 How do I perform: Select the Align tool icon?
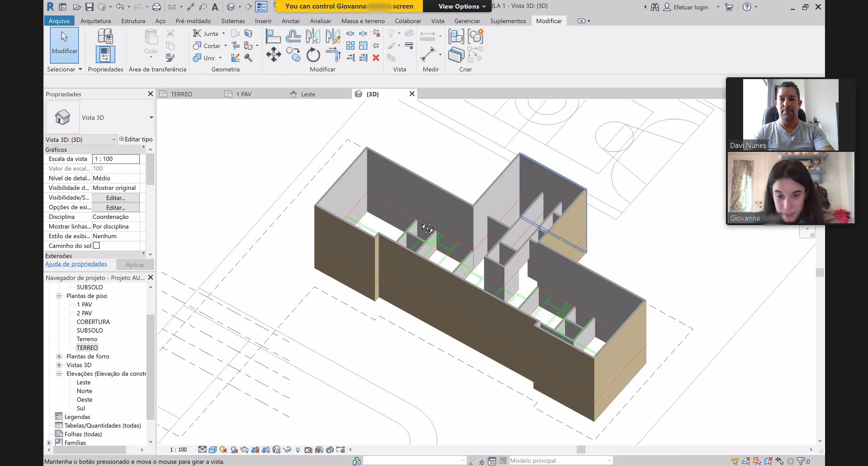coord(273,36)
